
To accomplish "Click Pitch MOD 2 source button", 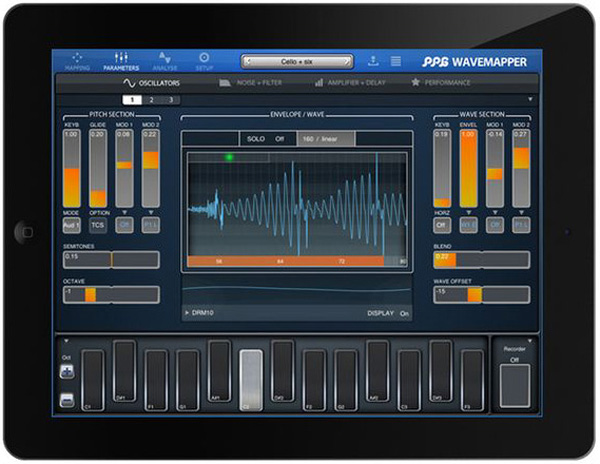I will click(151, 225).
